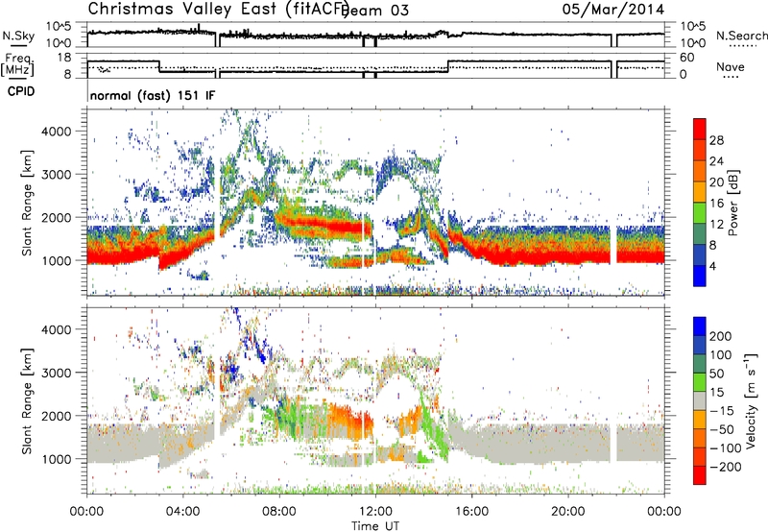Click the velocity plot's 'Slant Range [km]' label
Image resolution: width=768 pixels, height=532 pixels.
coord(27,401)
